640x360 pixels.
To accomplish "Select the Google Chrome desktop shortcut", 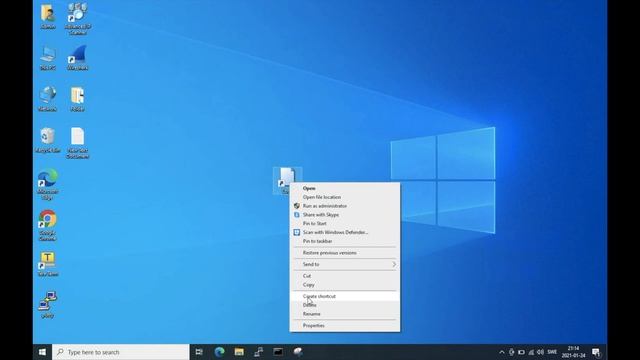I will coord(48,225).
